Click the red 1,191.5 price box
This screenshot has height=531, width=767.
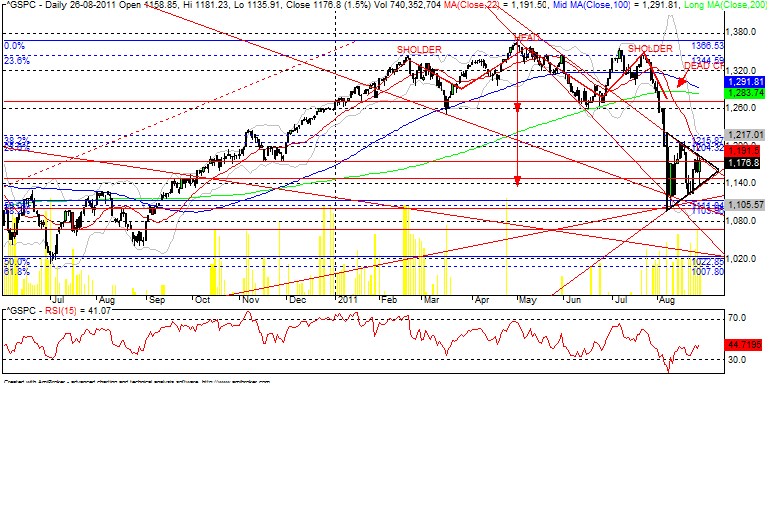[x=744, y=151]
